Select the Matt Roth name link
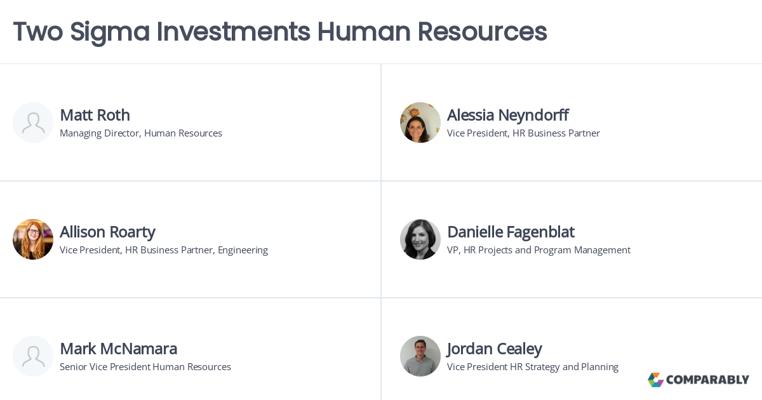 click(x=95, y=115)
